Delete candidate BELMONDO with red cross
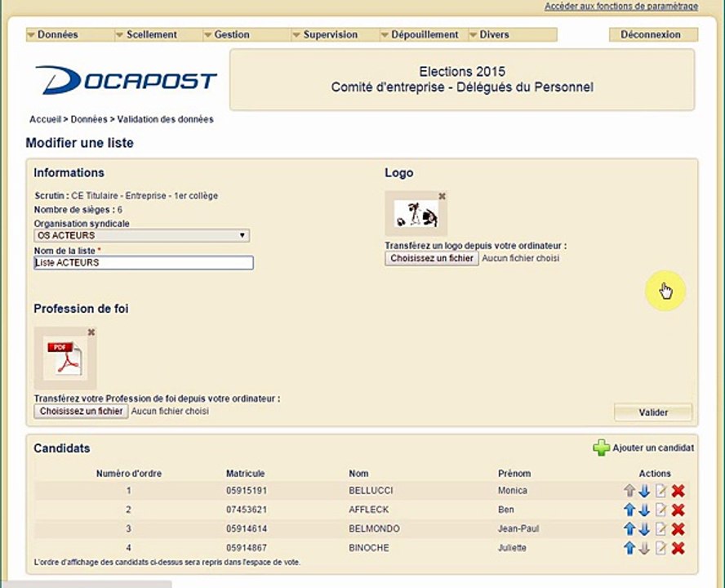725x588 pixels. tap(678, 528)
